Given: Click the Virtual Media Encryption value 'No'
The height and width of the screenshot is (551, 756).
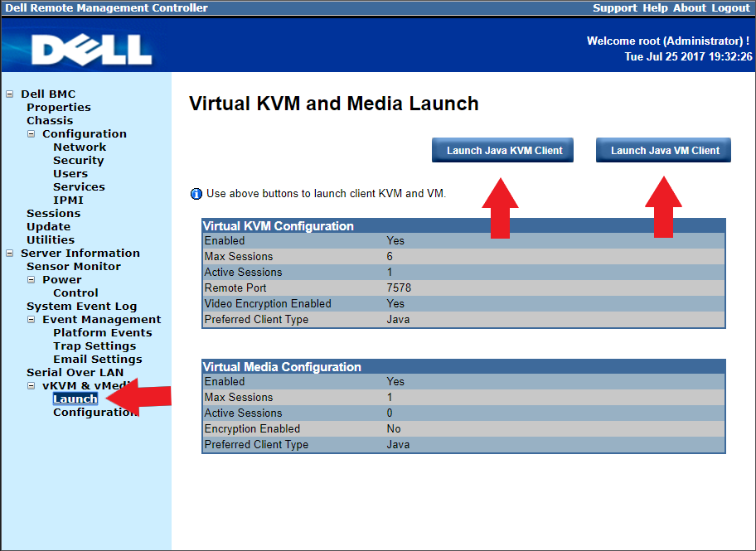Looking at the screenshot, I should [394, 428].
